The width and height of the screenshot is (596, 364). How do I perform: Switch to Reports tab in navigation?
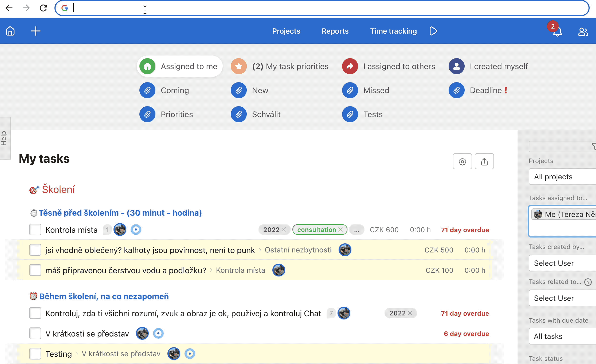[x=335, y=31]
